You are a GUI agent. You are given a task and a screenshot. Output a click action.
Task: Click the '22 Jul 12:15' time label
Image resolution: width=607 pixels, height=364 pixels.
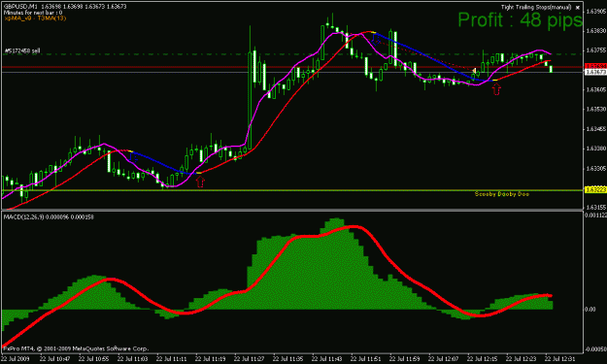coord(483,358)
